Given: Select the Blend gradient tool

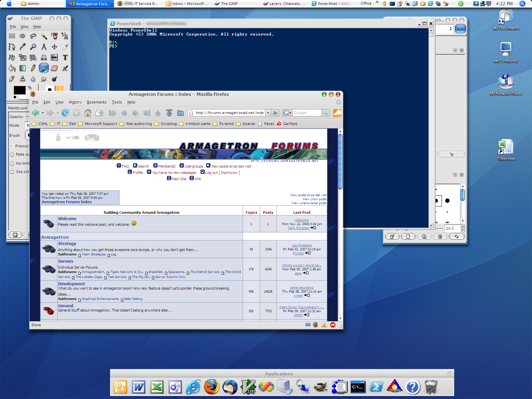Looking at the screenshot, I should coord(23,68).
